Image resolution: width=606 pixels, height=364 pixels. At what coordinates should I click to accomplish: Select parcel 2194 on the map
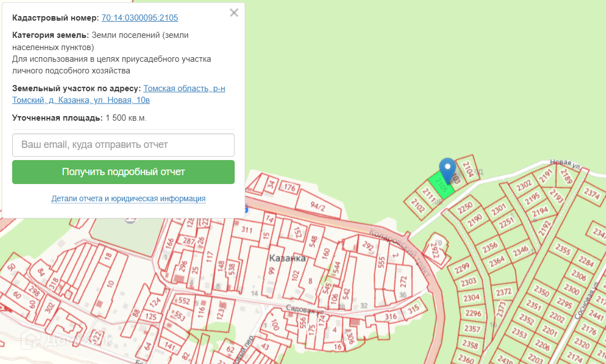[x=540, y=212]
